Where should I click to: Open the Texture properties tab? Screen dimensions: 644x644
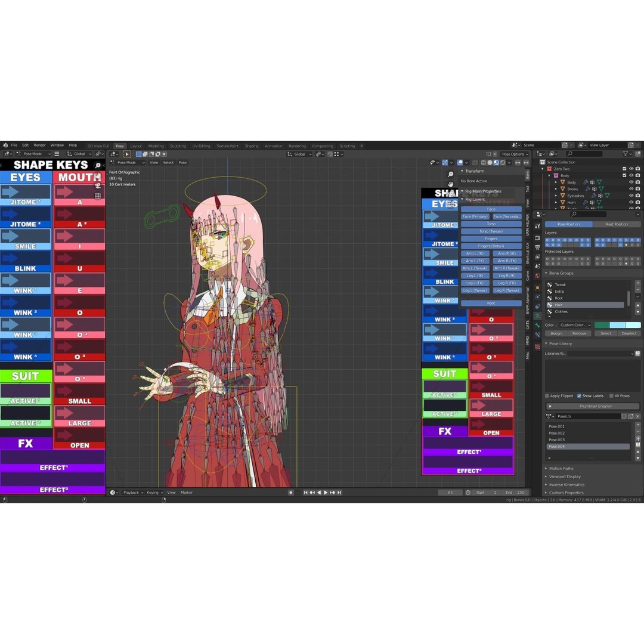pyautogui.click(x=538, y=346)
